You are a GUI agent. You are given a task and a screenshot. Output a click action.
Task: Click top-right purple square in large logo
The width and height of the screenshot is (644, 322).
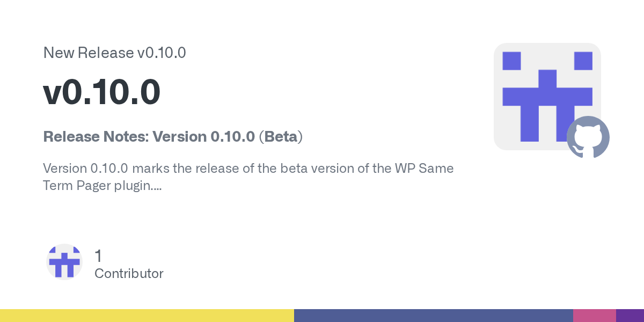point(583,61)
